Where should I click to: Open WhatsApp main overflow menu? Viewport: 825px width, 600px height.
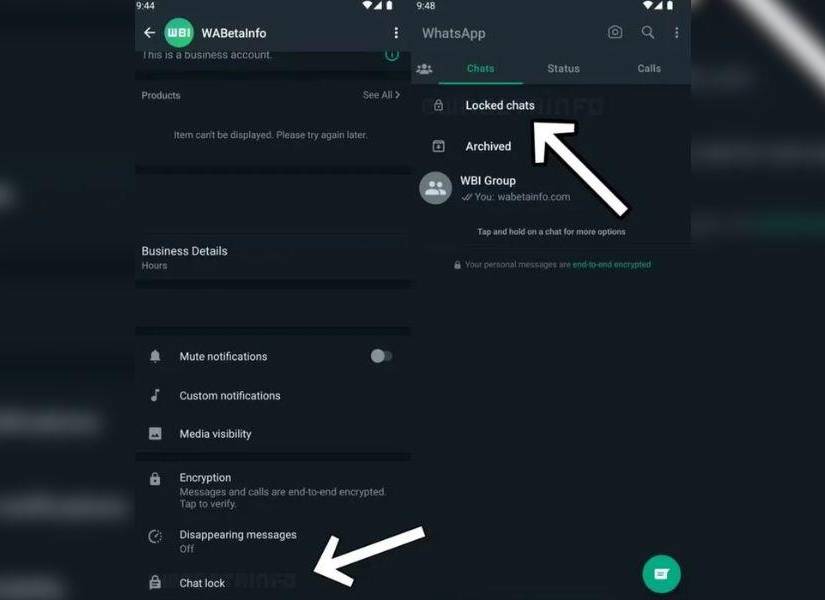tap(677, 33)
